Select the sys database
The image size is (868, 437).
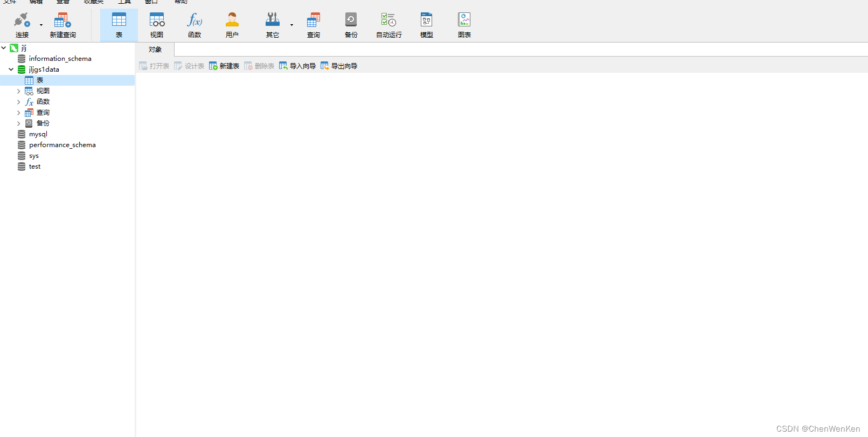(34, 156)
